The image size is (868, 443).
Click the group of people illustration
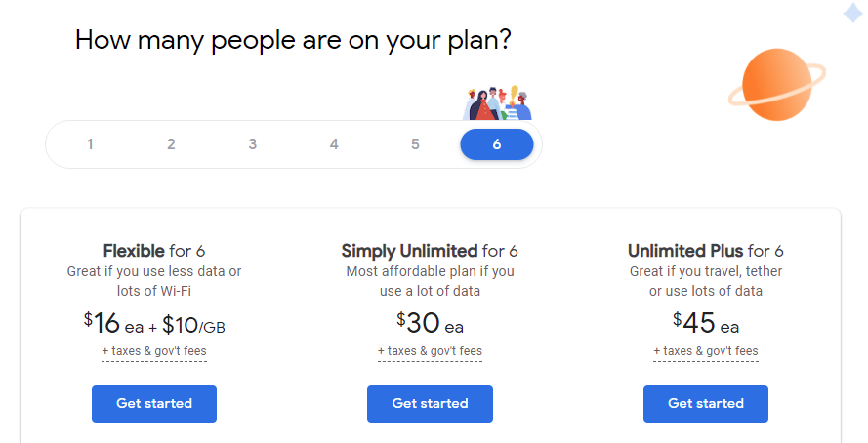[x=497, y=102]
